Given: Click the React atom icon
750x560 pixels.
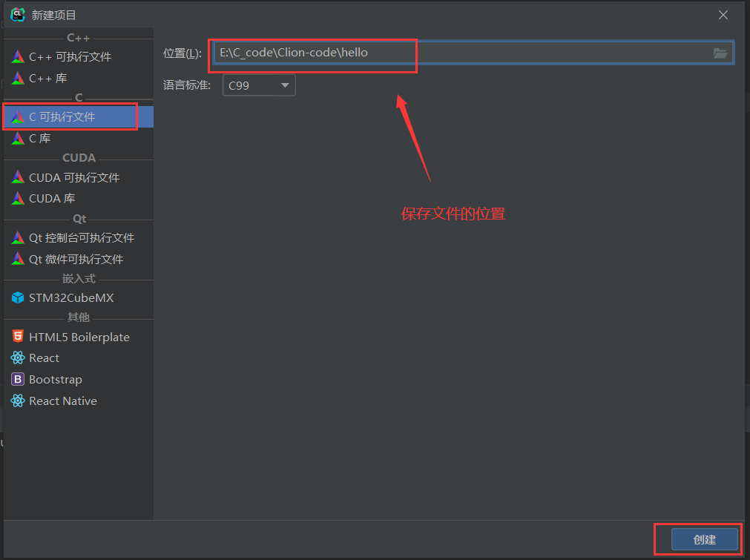Looking at the screenshot, I should click(x=18, y=358).
